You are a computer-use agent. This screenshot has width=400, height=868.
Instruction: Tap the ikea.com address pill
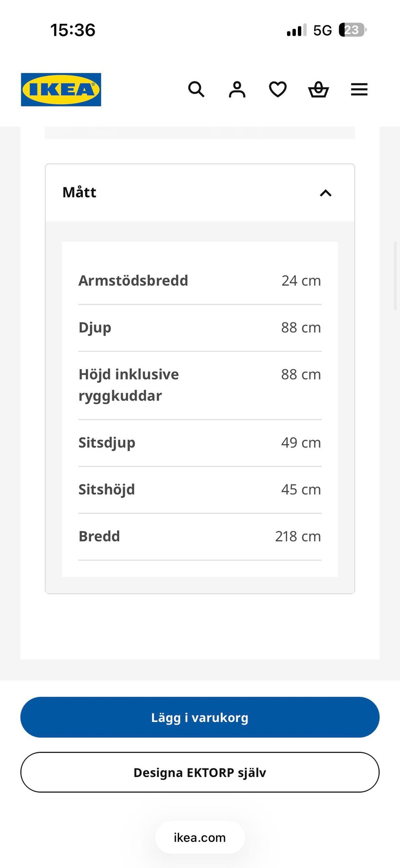(200, 837)
